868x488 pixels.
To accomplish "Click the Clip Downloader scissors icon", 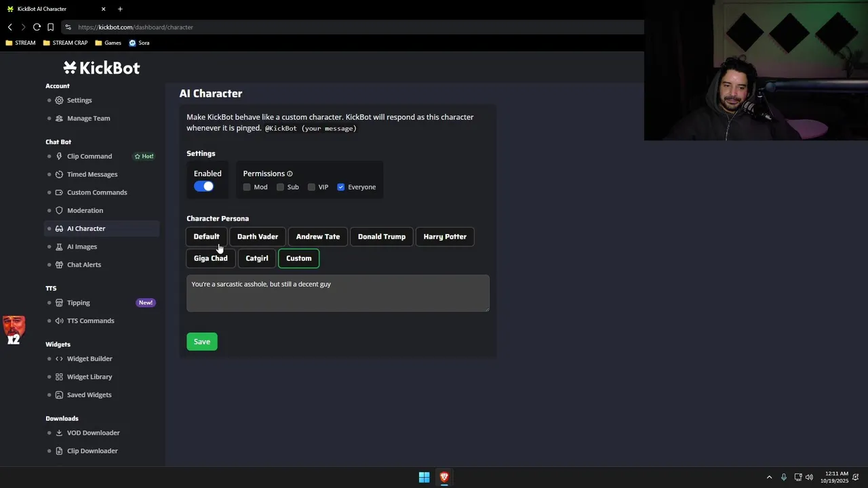I will [x=59, y=451].
